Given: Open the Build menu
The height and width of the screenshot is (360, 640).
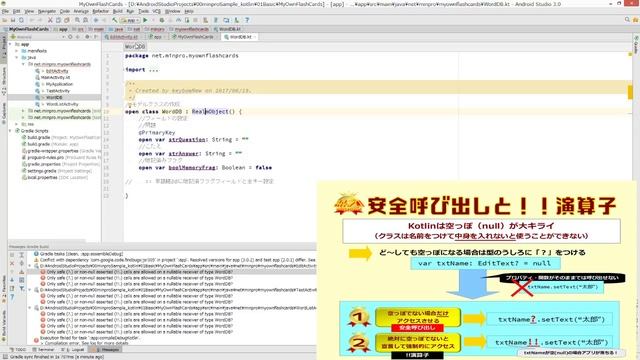Looking at the screenshot, I should point(118,11).
